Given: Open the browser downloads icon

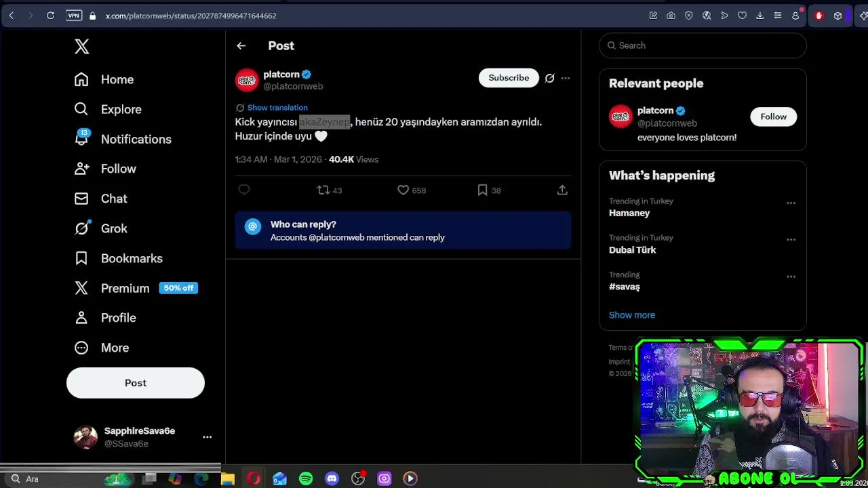Looking at the screenshot, I should pos(759,16).
